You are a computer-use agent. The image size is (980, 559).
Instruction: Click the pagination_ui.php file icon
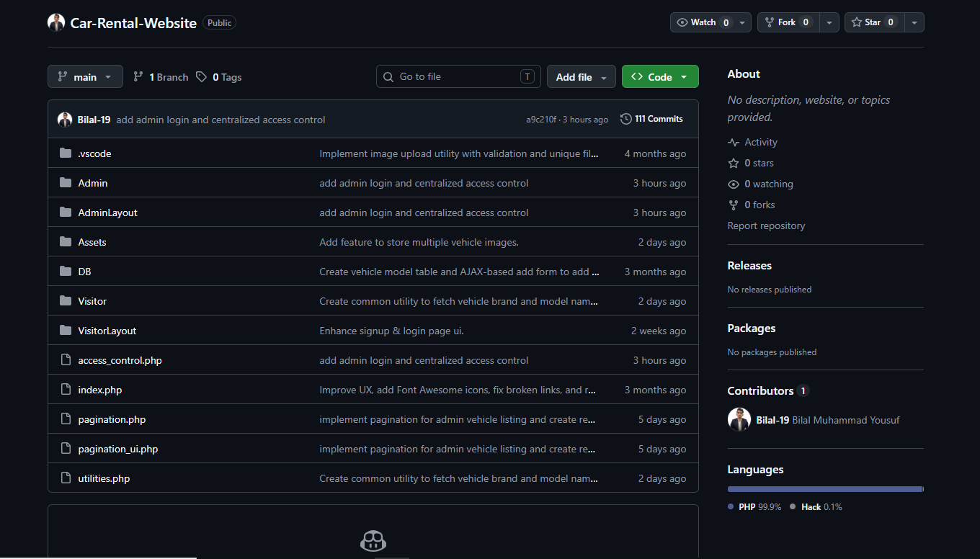pos(66,449)
